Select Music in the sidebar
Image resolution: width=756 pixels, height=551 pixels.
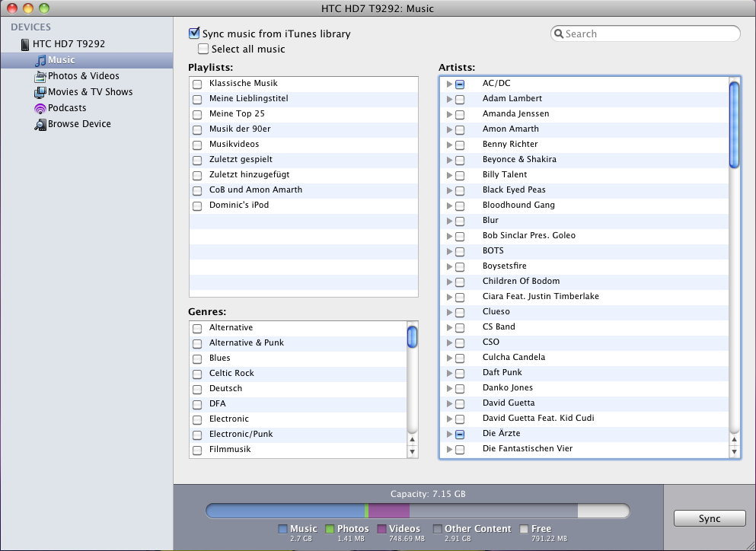[x=87, y=60]
